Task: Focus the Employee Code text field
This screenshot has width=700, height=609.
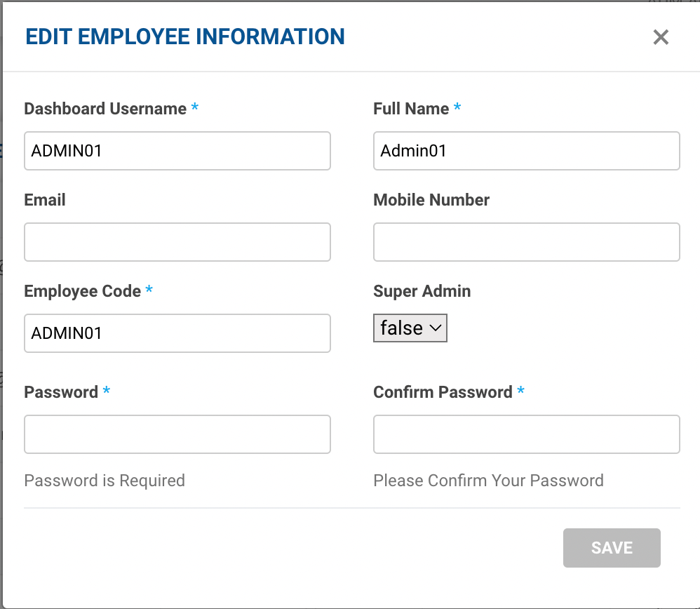Action: pyautogui.click(x=177, y=333)
